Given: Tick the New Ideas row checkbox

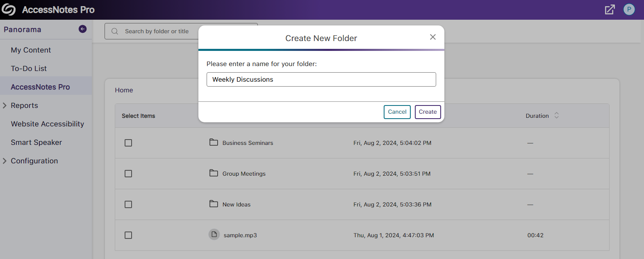Looking at the screenshot, I should (128, 204).
